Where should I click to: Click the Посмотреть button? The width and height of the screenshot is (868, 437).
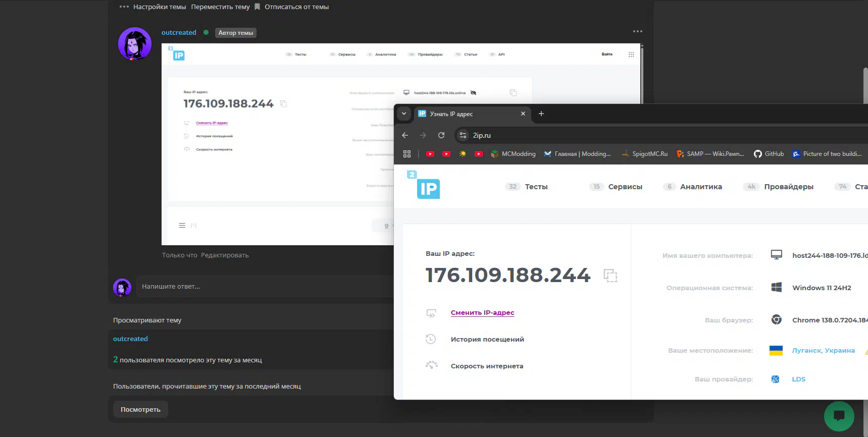[x=140, y=409]
